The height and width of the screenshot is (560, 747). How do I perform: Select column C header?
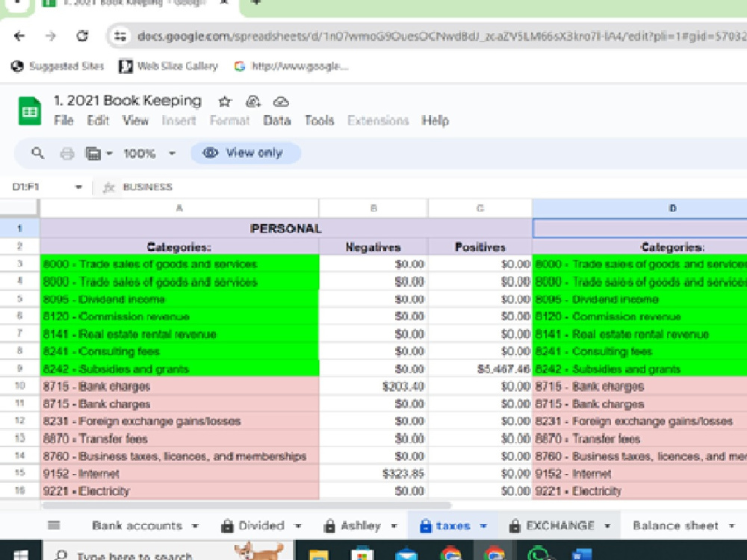click(x=480, y=208)
